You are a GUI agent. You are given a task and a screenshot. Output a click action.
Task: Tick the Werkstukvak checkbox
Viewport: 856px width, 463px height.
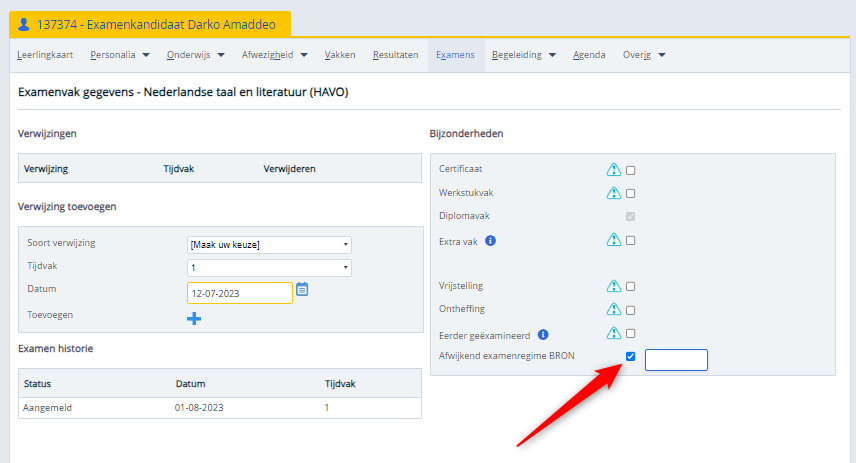point(631,193)
